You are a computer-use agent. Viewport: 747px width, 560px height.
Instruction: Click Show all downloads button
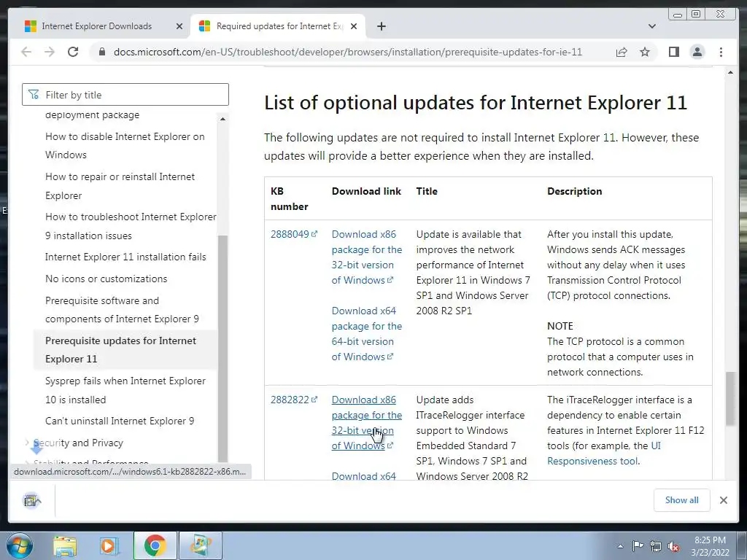682,500
